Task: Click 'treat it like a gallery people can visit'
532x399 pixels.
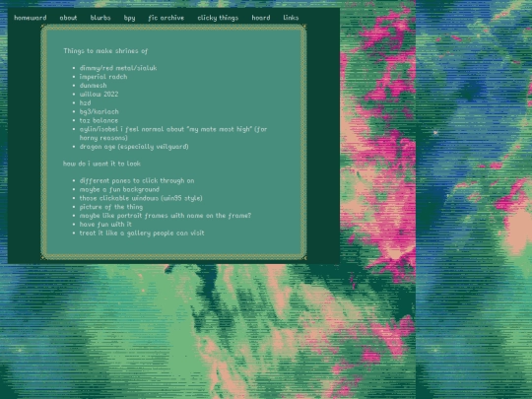Action: tap(142, 233)
